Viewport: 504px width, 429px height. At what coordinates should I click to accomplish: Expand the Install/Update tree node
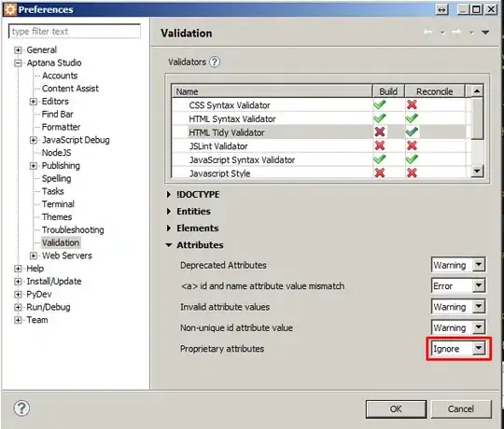(x=18, y=282)
